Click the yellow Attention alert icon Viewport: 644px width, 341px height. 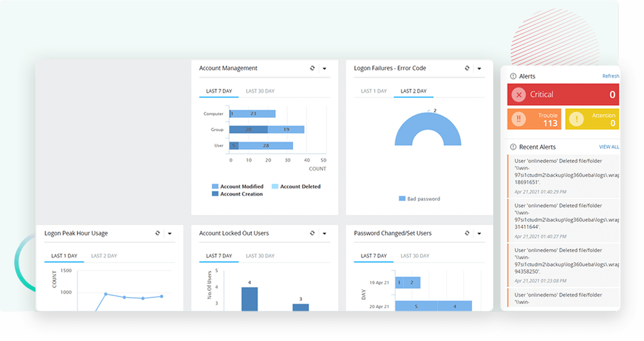(x=577, y=120)
